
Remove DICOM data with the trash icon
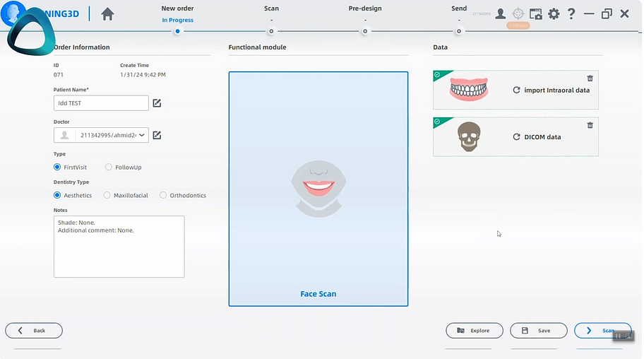[x=590, y=125]
